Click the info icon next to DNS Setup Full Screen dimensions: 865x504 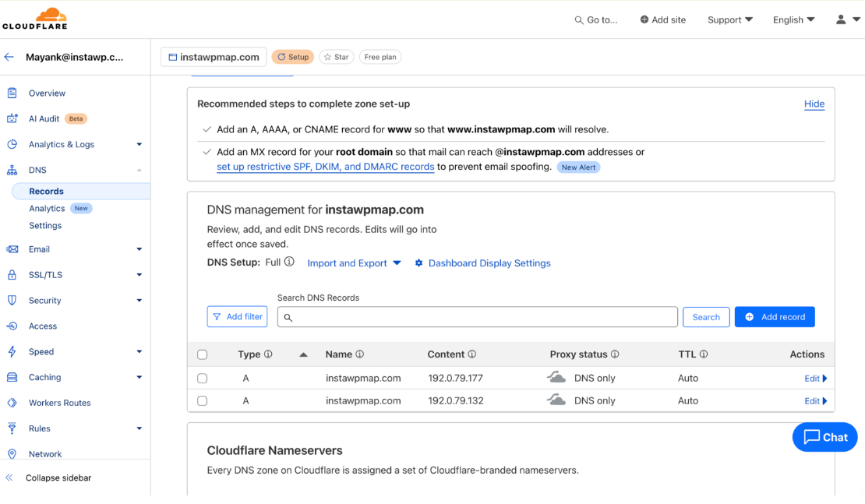(x=289, y=262)
